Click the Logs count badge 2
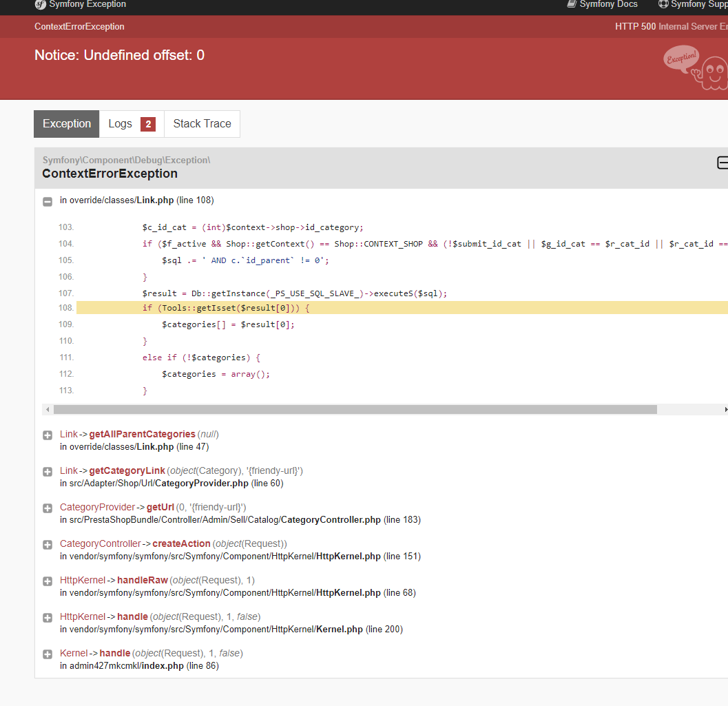Viewport: 728px width, 706px height. click(x=148, y=124)
